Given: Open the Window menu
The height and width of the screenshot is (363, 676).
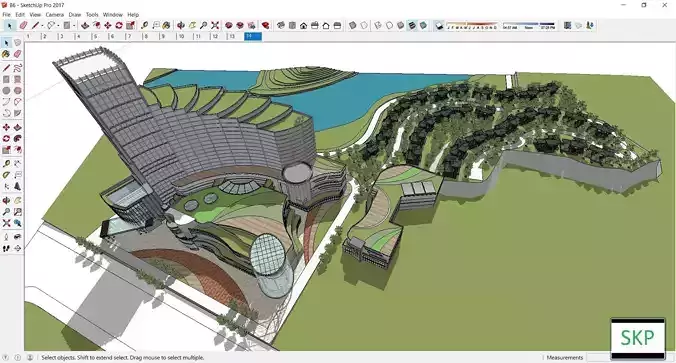Looking at the screenshot, I should pyautogui.click(x=113, y=14).
